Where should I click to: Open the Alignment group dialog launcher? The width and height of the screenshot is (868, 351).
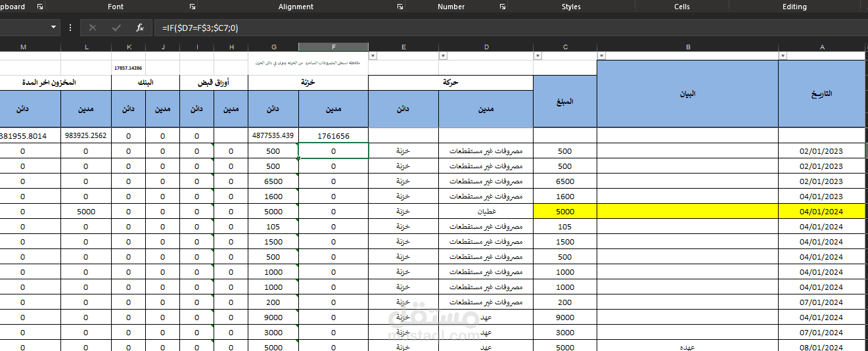(400, 7)
